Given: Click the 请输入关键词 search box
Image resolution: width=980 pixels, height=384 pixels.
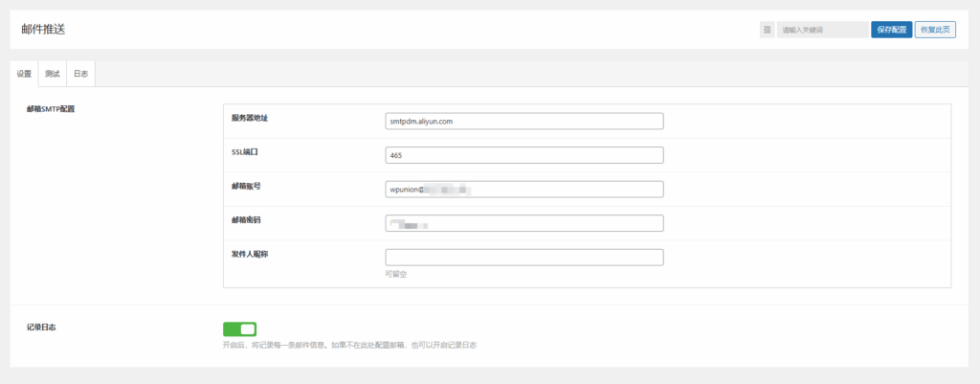Looking at the screenshot, I should click(x=821, y=30).
